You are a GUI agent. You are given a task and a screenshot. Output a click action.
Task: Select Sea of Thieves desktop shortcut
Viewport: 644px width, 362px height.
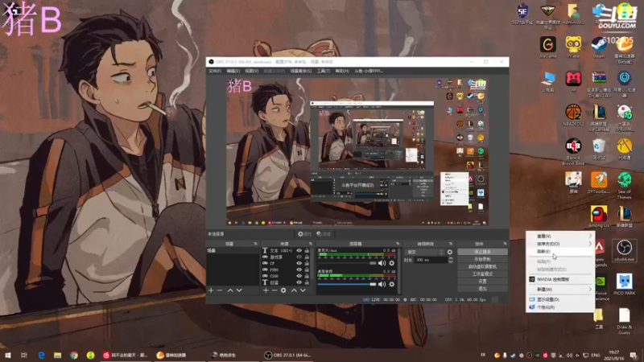click(625, 185)
